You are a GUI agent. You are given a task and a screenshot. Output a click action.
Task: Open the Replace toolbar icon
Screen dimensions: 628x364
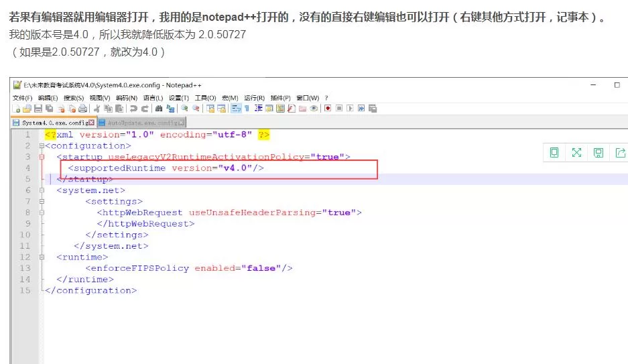point(170,109)
